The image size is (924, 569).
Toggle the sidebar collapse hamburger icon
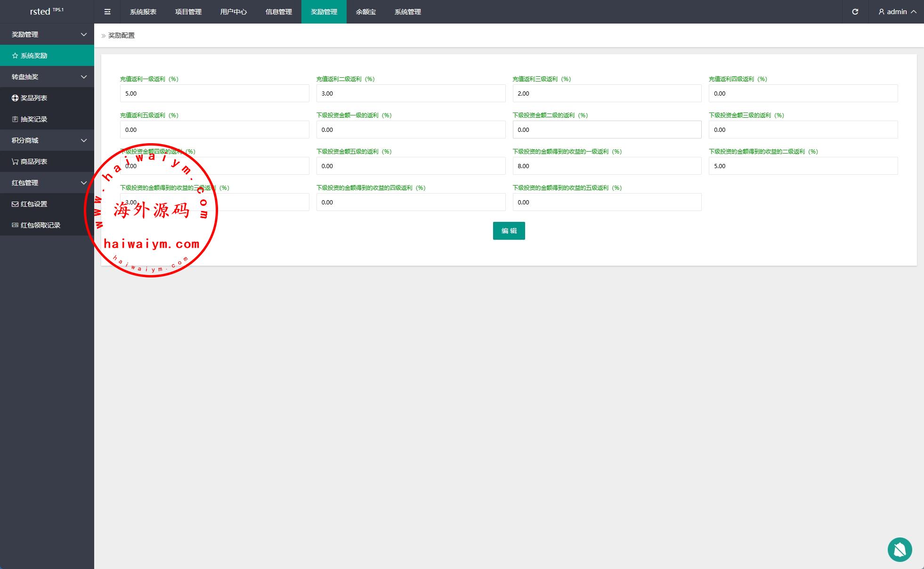click(107, 12)
